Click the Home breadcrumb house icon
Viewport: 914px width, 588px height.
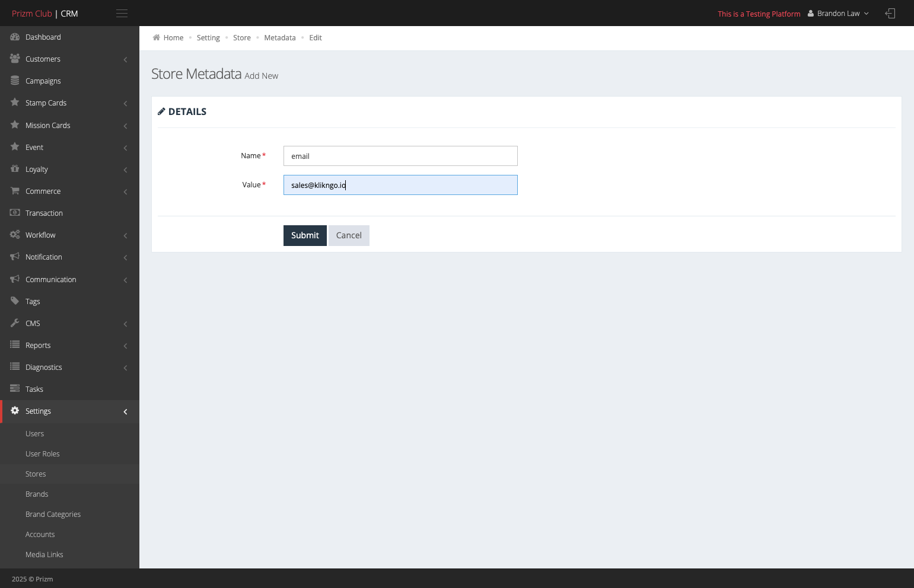[156, 37]
